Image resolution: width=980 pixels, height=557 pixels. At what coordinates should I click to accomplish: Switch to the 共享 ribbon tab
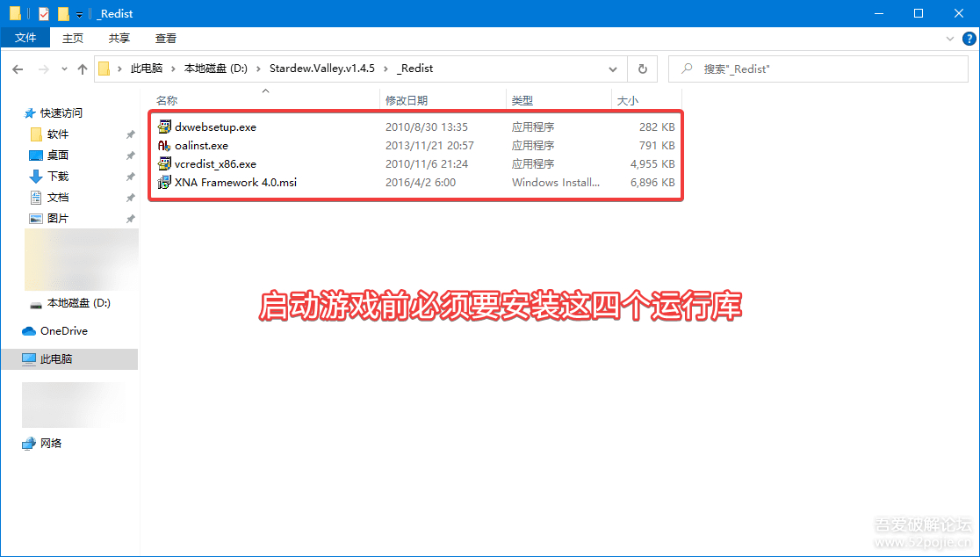119,38
